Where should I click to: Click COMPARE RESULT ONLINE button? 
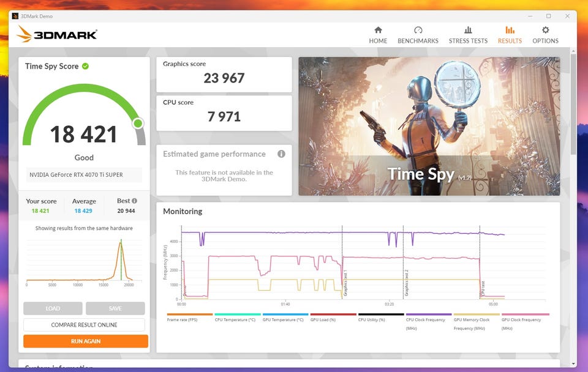(84, 325)
